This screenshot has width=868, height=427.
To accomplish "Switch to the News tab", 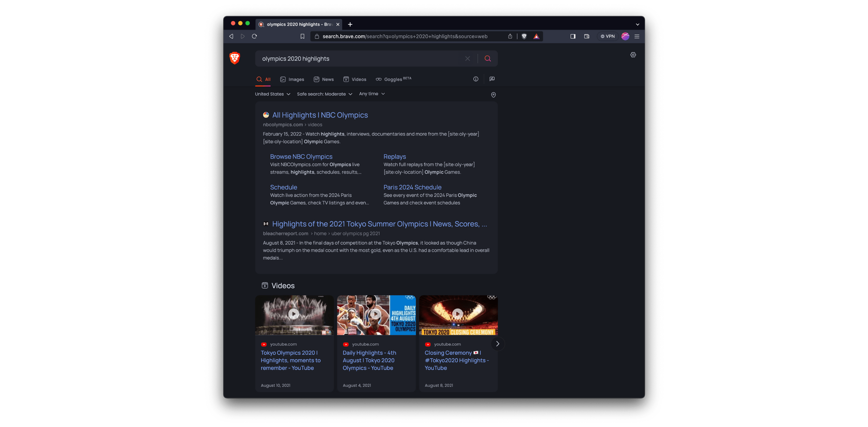I will [x=323, y=79].
